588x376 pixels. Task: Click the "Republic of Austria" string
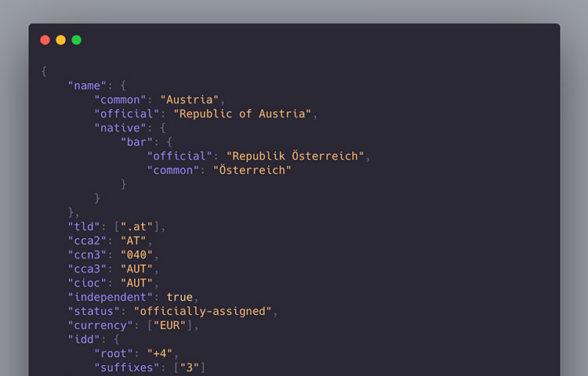pos(242,114)
